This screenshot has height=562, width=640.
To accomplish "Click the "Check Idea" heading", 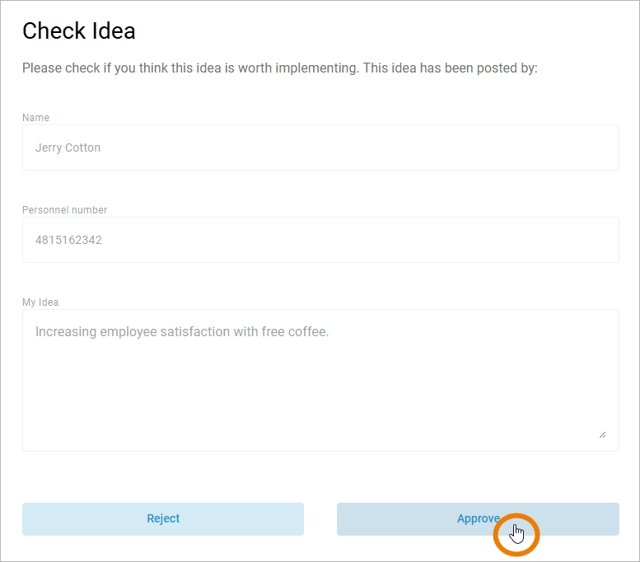I will tap(79, 31).
